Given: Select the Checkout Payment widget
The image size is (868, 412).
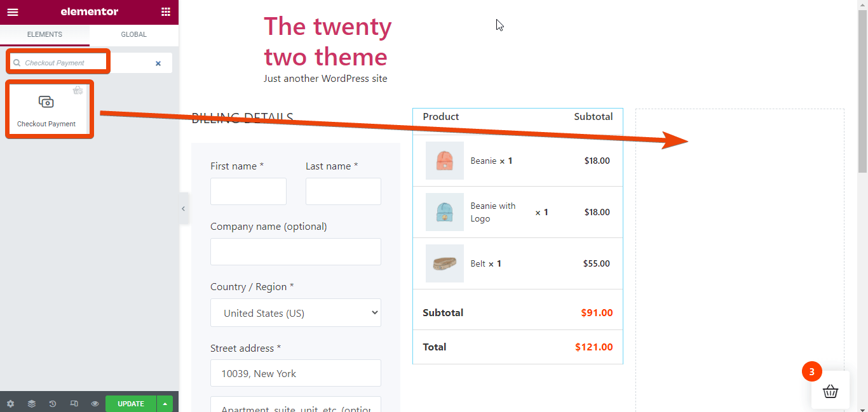Looking at the screenshot, I should pyautogui.click(x=49, y=108).
